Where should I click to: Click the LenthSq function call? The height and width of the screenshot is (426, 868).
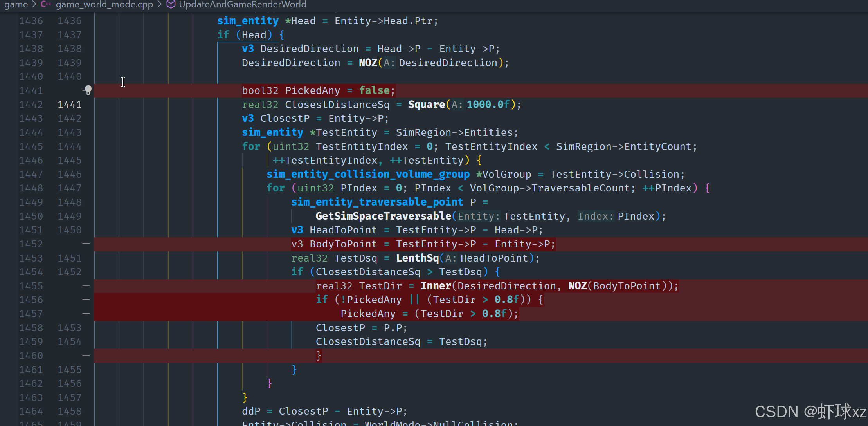[x=417, y=258]
